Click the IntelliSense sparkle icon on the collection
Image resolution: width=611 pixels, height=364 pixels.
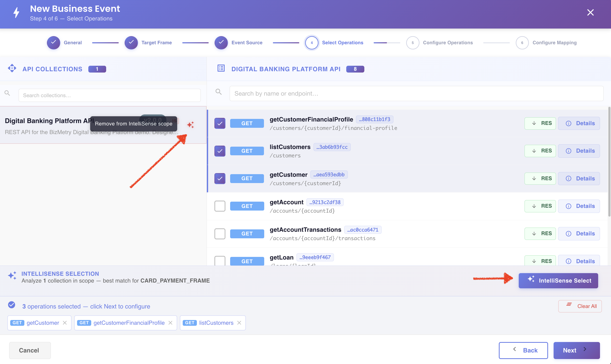click(191, 125)
